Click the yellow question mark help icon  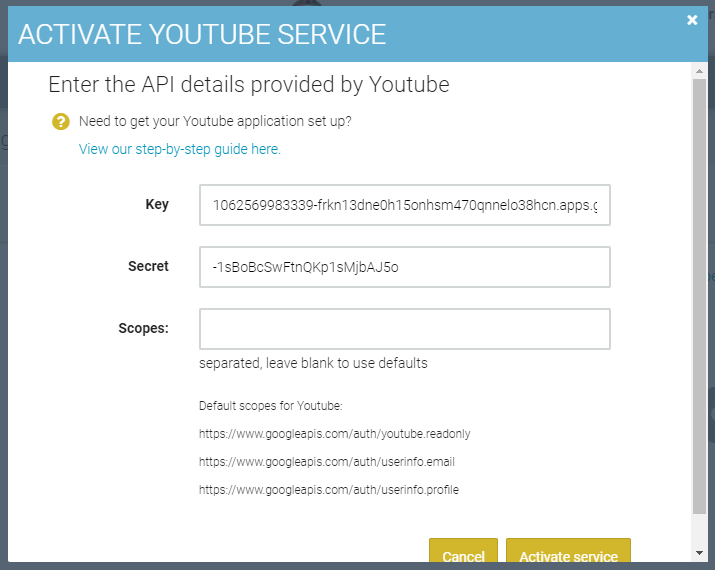tap(61, 121)
